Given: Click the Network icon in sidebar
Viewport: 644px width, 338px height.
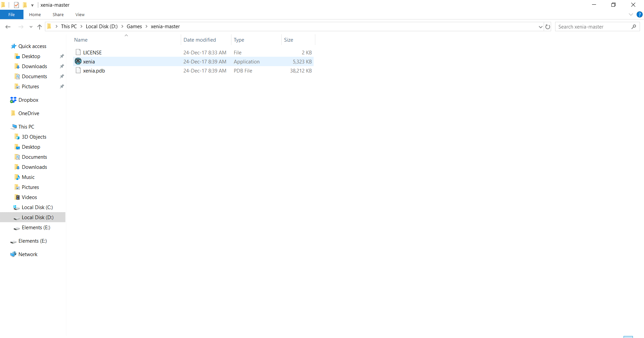Looking at the screenshot, I should pyautogui.click(x=13, y=254).
